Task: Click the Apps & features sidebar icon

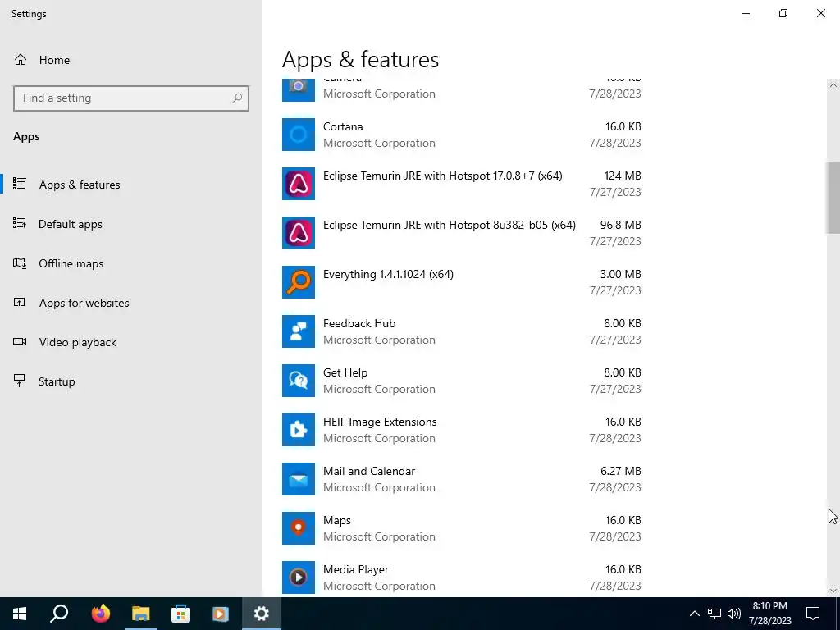Action: point(20,184)
